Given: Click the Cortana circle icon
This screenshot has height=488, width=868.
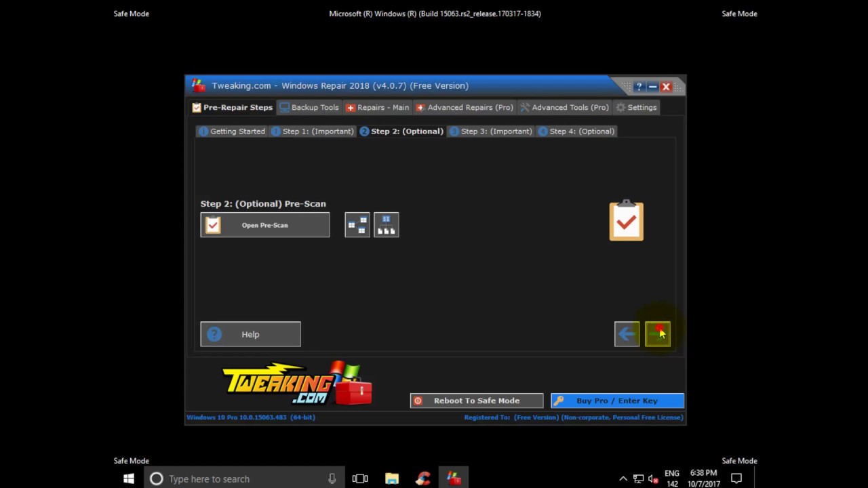Looking at the screenshot, I should (x=157, y=479).
